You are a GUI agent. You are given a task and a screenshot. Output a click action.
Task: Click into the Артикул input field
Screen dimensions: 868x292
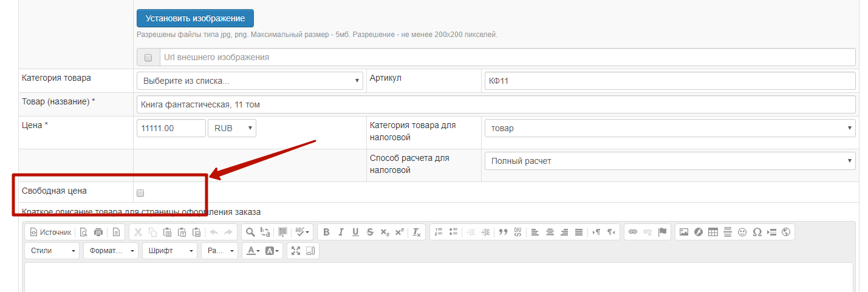(x=669, y=81)
